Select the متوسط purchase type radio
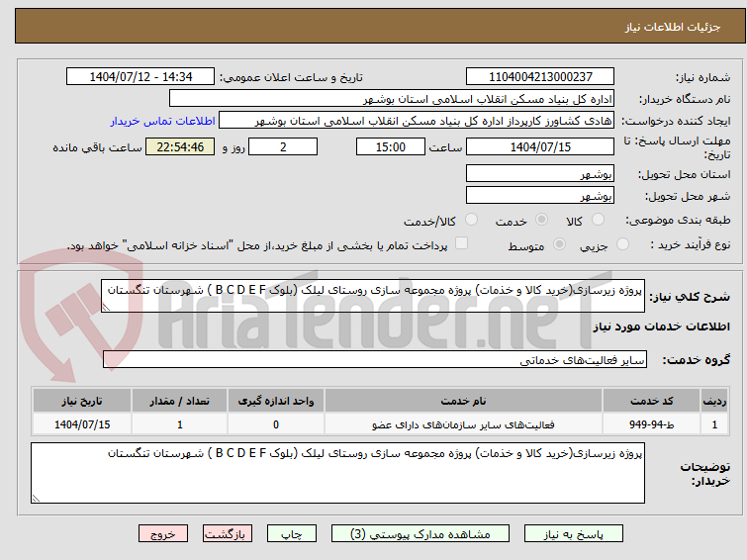The width and height of the screenshot is (747, 560). coord(559,244)
